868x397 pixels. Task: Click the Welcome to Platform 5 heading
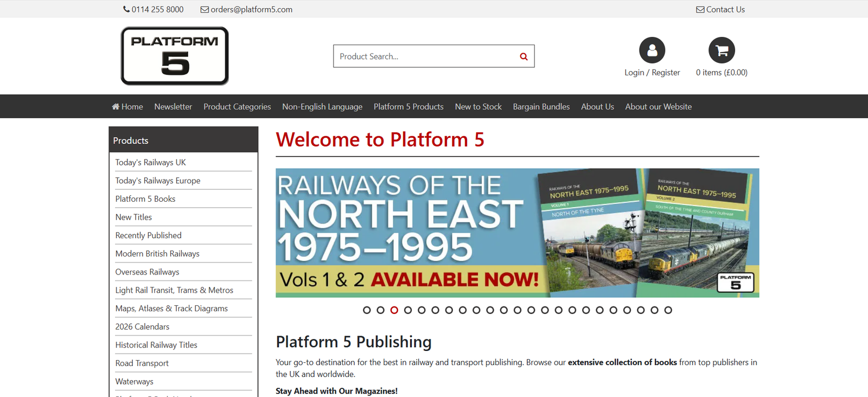click(380, 140)
